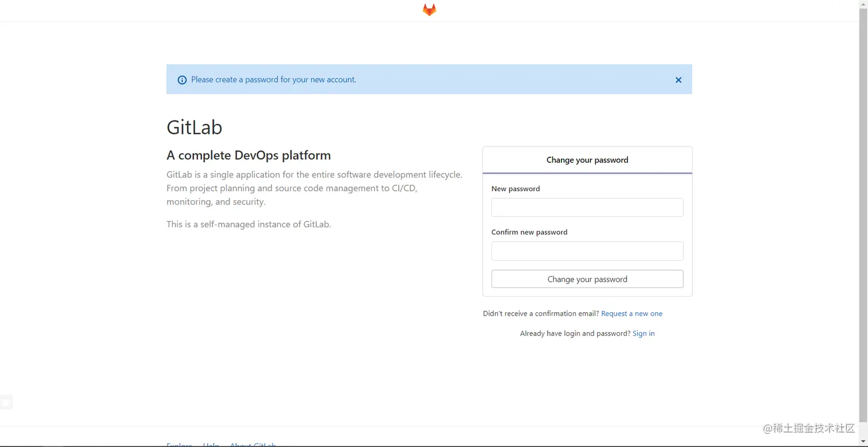The width and height of the screenshot is (868, 447).
Task: Click 'Already have login and password?' text
Action: 575,333
